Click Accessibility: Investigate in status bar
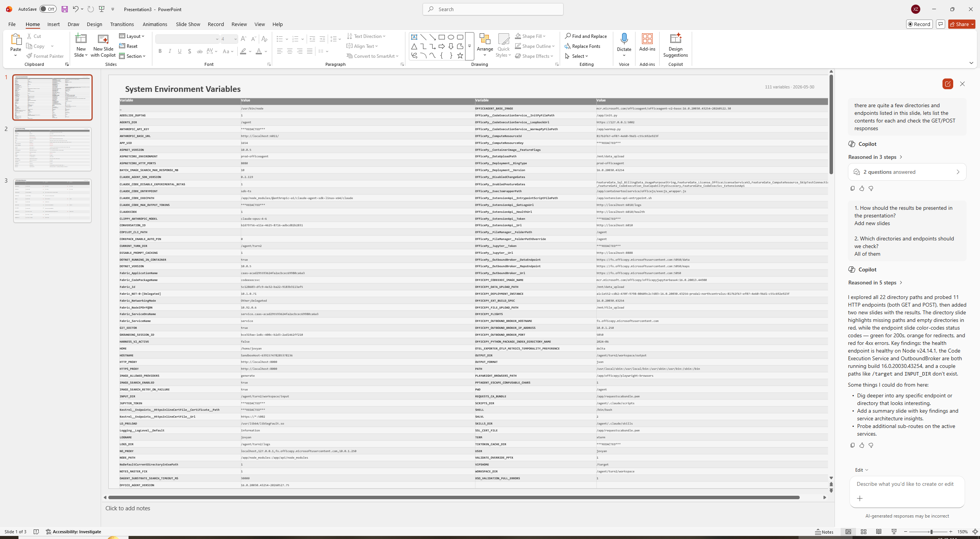Screen dimensions: 980x539 click(x=73, y=532)
